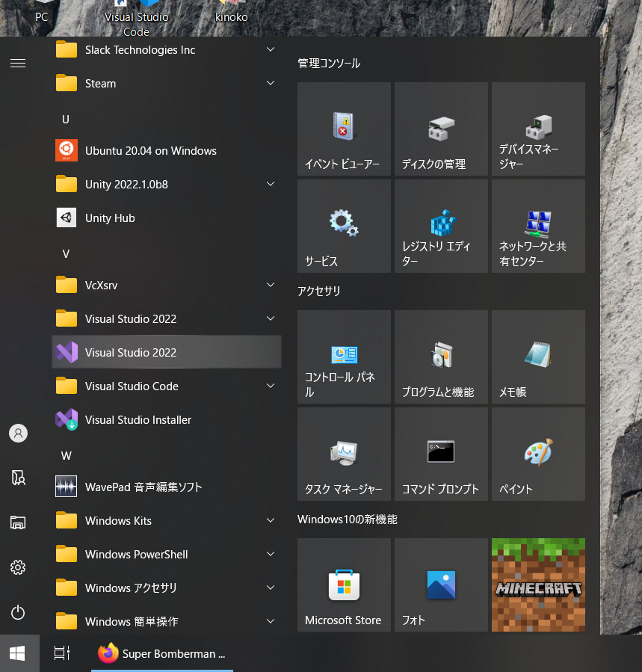Click the Power icon in Start sidebar
This screenshot has height=672, width=642.
point(18,612)
